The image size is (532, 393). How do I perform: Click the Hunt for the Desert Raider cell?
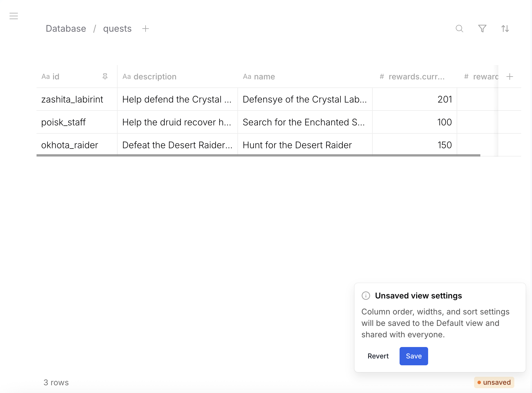tap(297, 145)
